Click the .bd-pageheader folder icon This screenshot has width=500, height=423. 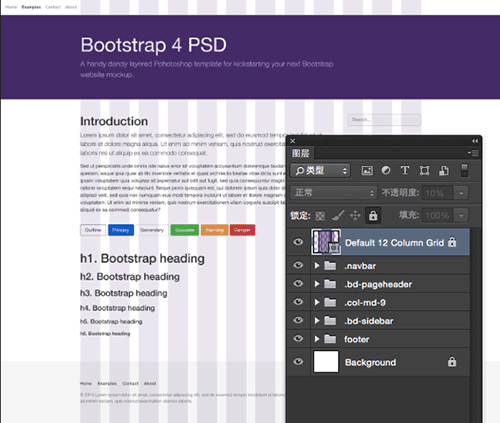coord(330,284)
